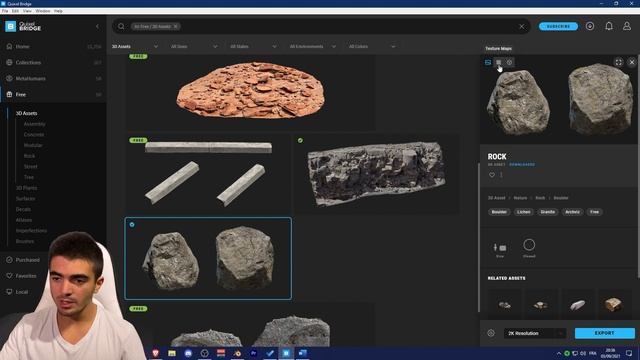The image size is (640, 360).
Task: Expand the All States dropdown
Action: click(x=253, y=47)
